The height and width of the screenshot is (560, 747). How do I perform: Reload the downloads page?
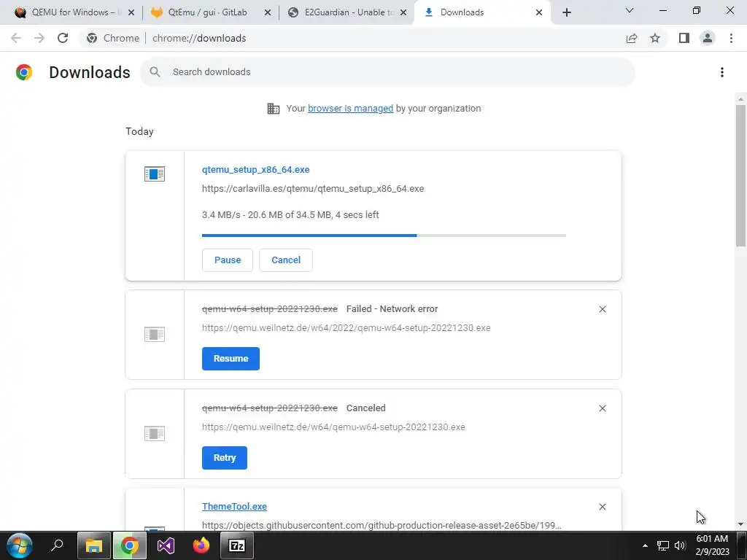(63, 38)
